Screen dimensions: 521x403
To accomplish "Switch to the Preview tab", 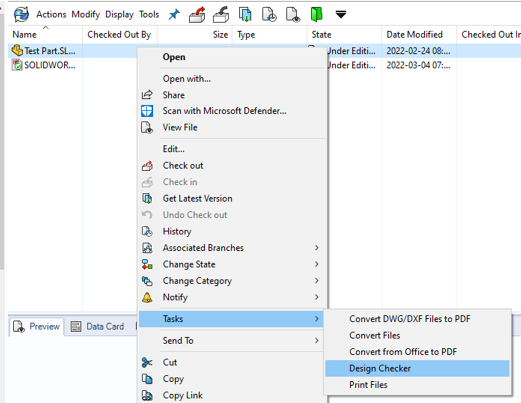I will [37, 326].
